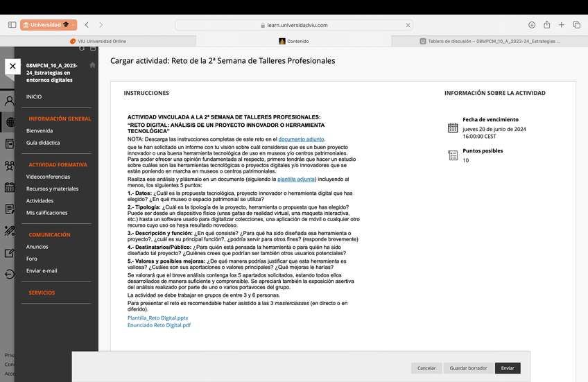
Task: Open Enviar e-mail menu item
Action: pos(42,270)
